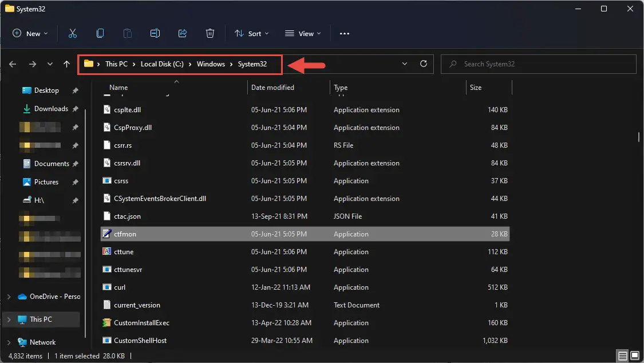Click the CustomInstallExec file icon
This screenshot has width=644, height=363.
(x=107, y=322)
